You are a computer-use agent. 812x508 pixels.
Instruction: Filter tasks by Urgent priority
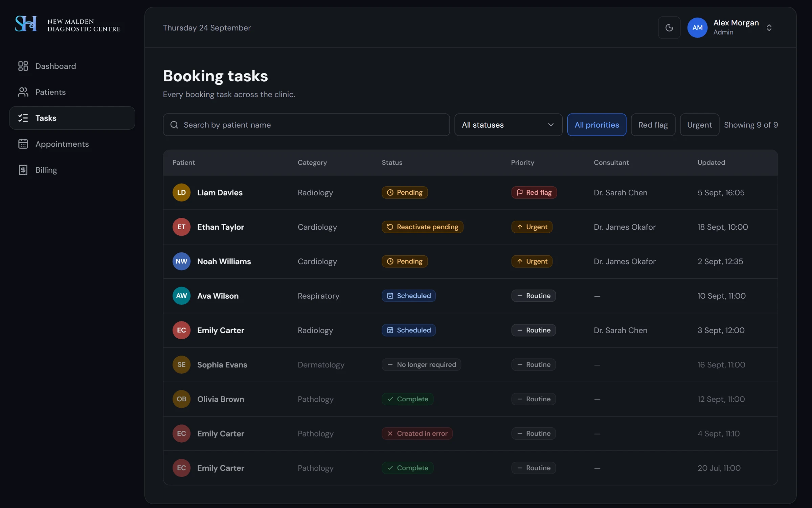tap(699, 125)
